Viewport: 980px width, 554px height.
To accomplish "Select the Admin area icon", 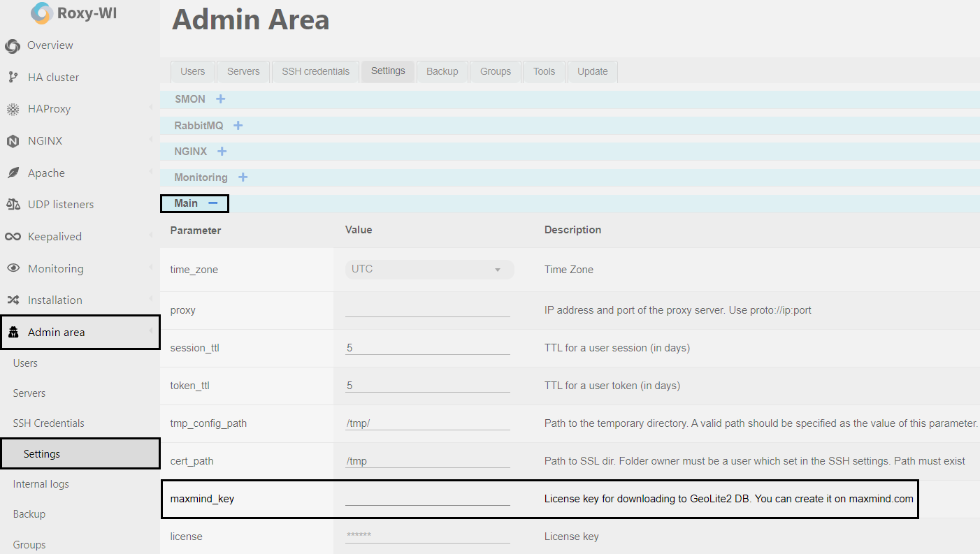I will [13, 332].
